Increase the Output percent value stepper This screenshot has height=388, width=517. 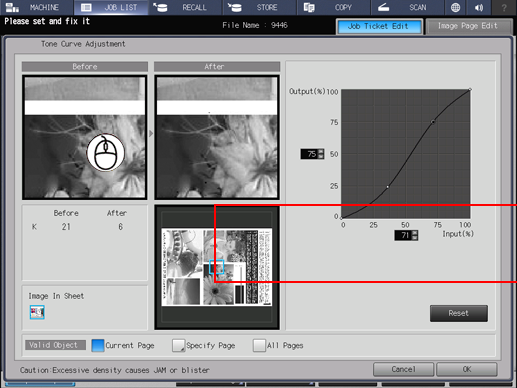[321, 151]
